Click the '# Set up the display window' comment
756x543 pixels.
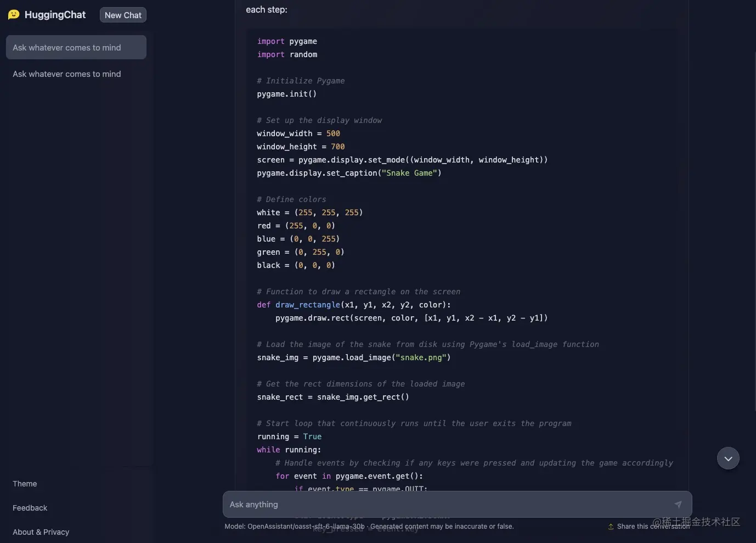[319, 120]
